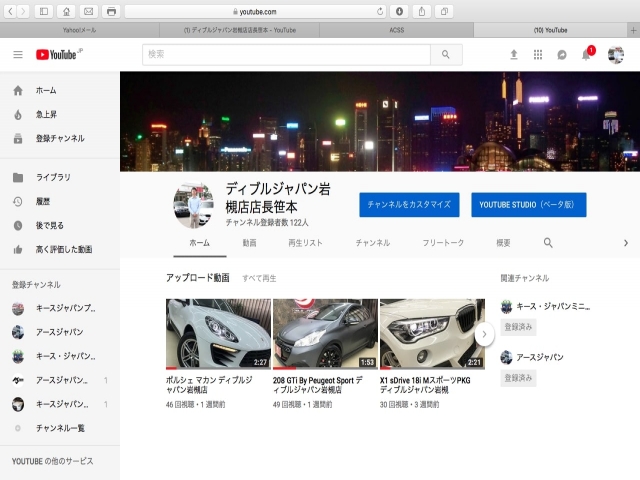Click YOUTUBE STUDIO (ベータ版) button

(529, 204)
